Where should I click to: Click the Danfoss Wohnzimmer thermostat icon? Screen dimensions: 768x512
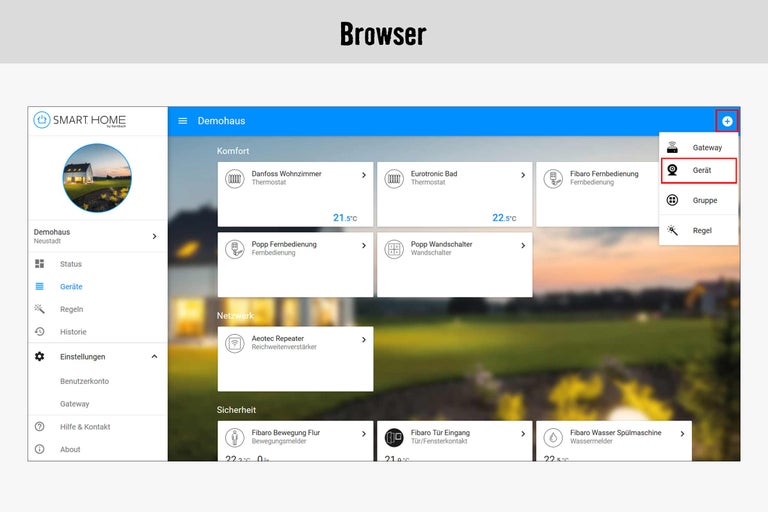(234, 179)
